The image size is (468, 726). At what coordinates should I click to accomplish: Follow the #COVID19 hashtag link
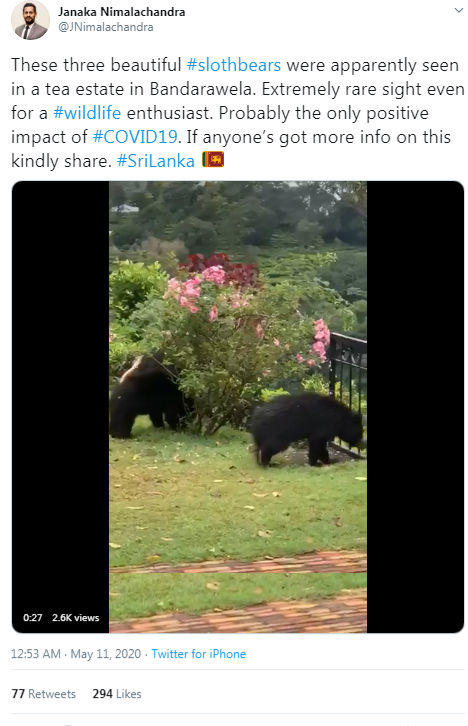coord(135,137)
